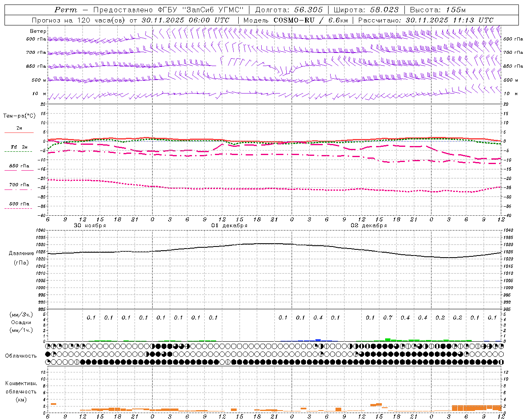The image size is (525, 420).
Task: Click the "30 ноября" date label
Action: [90, 226]
